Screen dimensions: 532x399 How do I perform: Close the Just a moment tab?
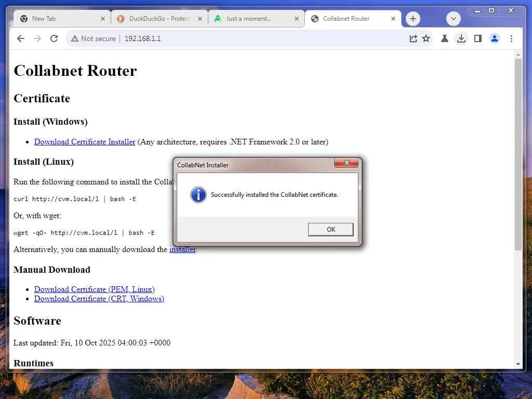coord(297,19)
